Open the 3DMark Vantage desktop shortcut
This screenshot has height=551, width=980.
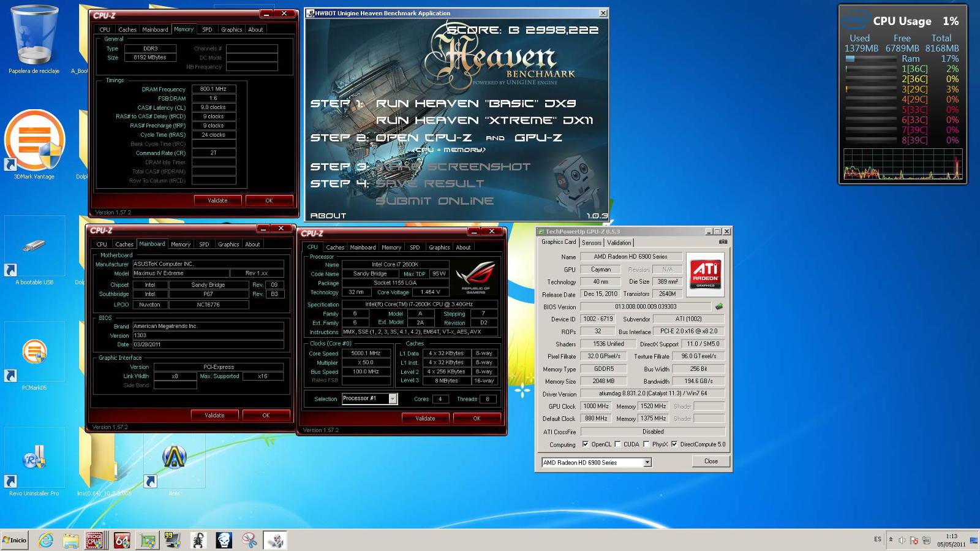[x=34, y=146]
